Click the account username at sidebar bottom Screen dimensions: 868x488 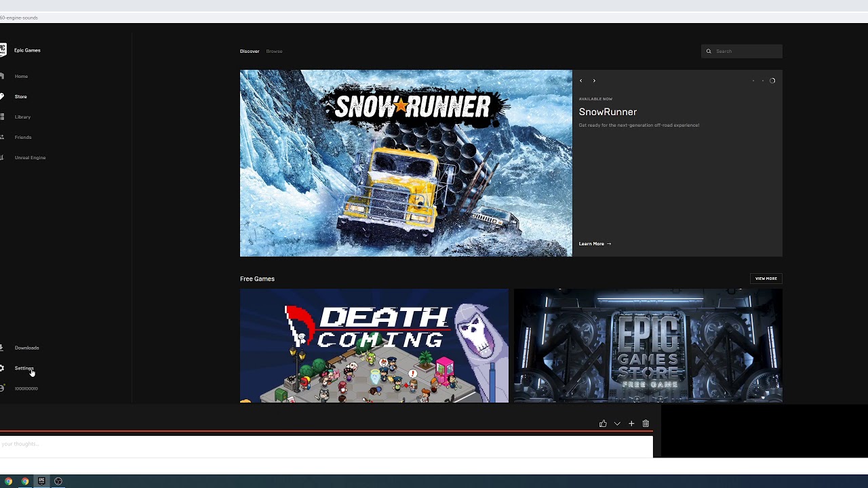26,388
